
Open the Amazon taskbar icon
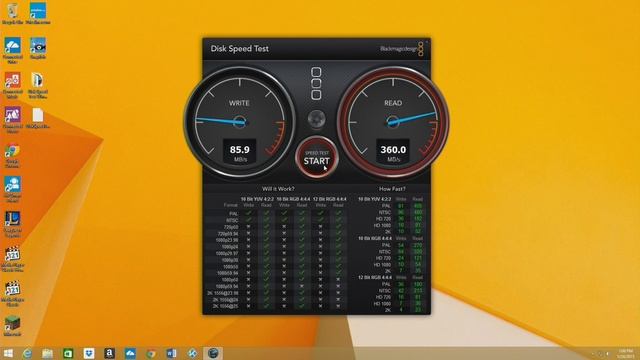point(109,353)
